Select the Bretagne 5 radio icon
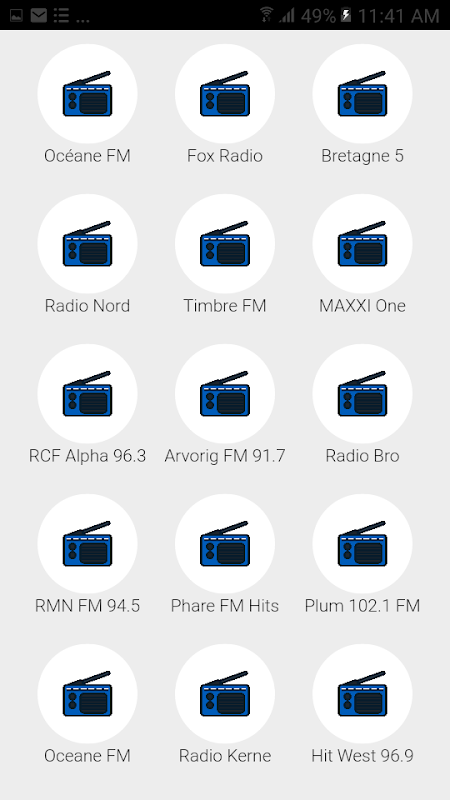Viewport: 450px width, 800px height. [x=362, y=94]
